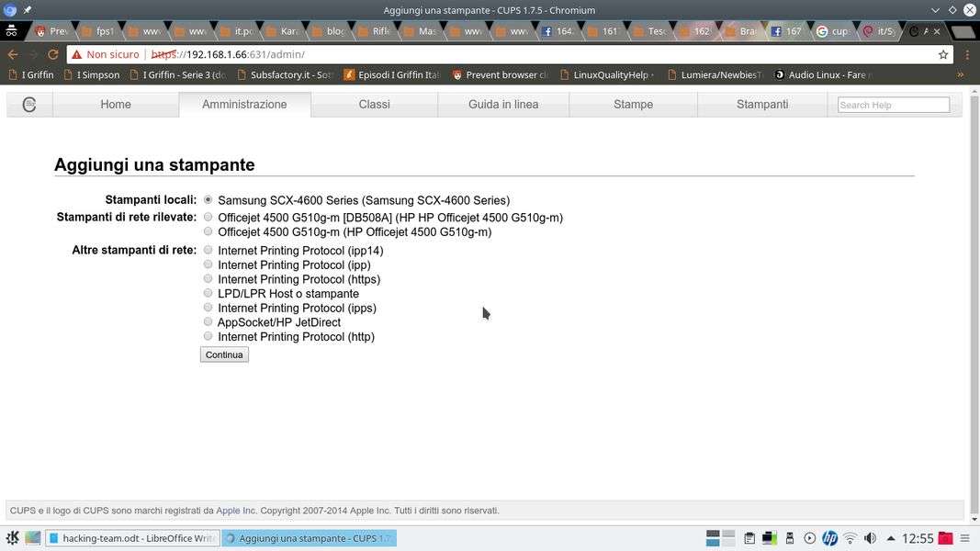Open the Subsfactory.it bookmark
Screen dimensions: 980x551
tap(285, 74)
